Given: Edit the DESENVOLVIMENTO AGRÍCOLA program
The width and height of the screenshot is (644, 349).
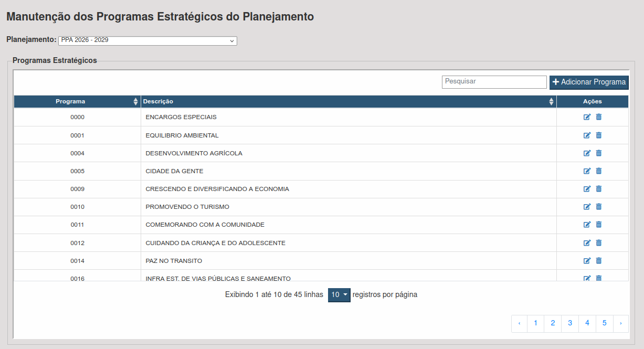Looking at the screenshot, I should click(x=587, y=153).
